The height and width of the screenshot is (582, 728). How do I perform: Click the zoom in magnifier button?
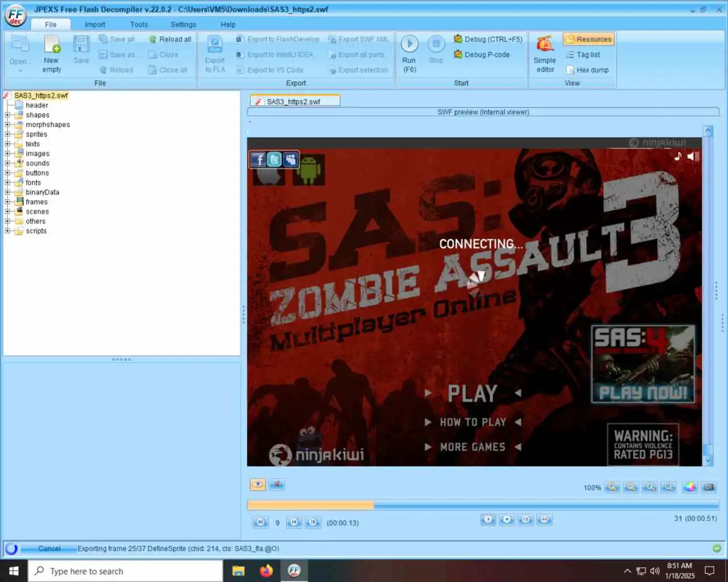coord(612,487)
